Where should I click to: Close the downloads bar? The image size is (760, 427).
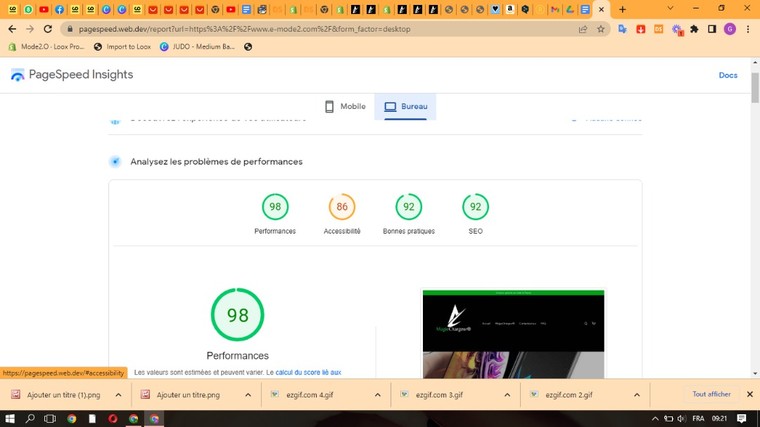[750, 395]
